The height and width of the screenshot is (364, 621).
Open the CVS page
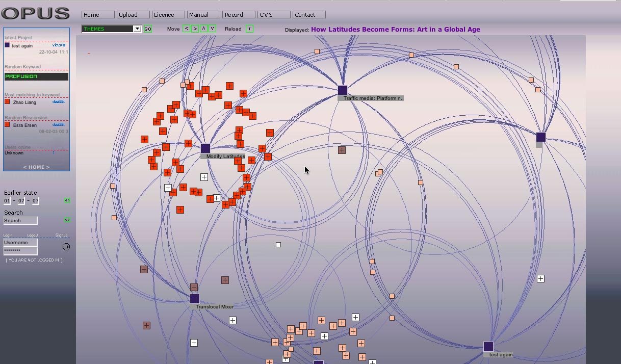[x=274, y=15]
